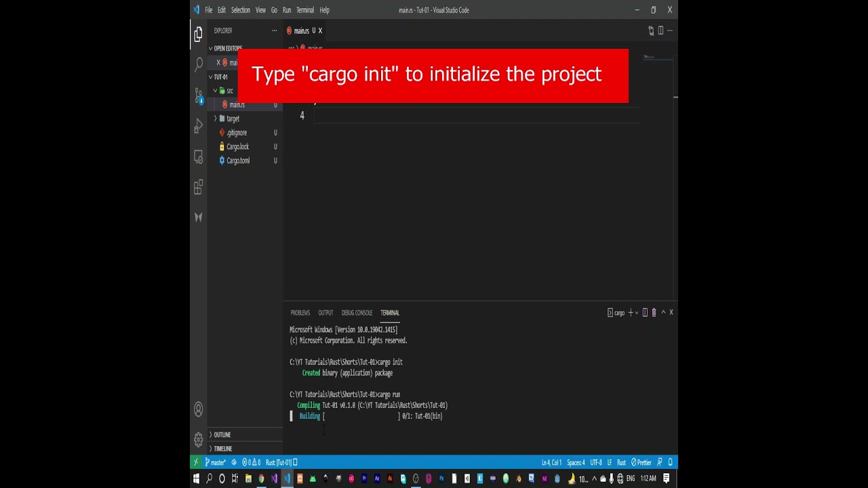868x488 pixels.
Task: Open the View menu
Action: tap(260, 10)
